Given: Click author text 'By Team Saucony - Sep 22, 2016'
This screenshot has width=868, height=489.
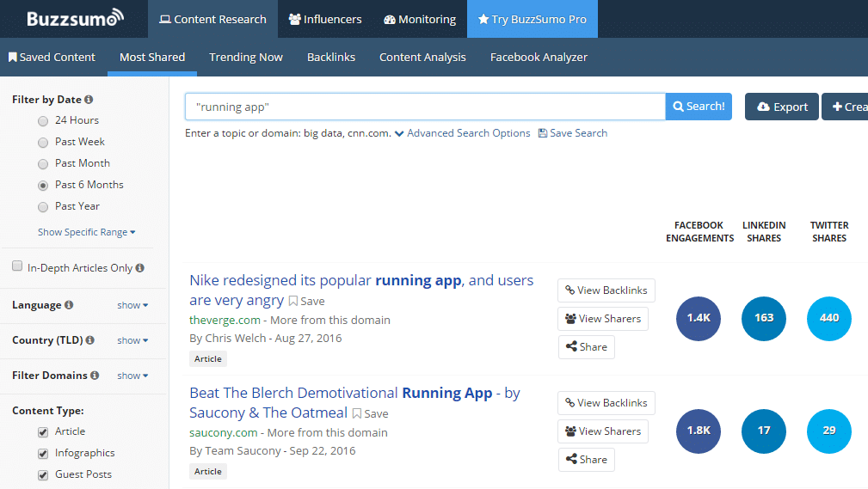Looking at the screenshot, I should pyautogui.click(x=273, y=451).
